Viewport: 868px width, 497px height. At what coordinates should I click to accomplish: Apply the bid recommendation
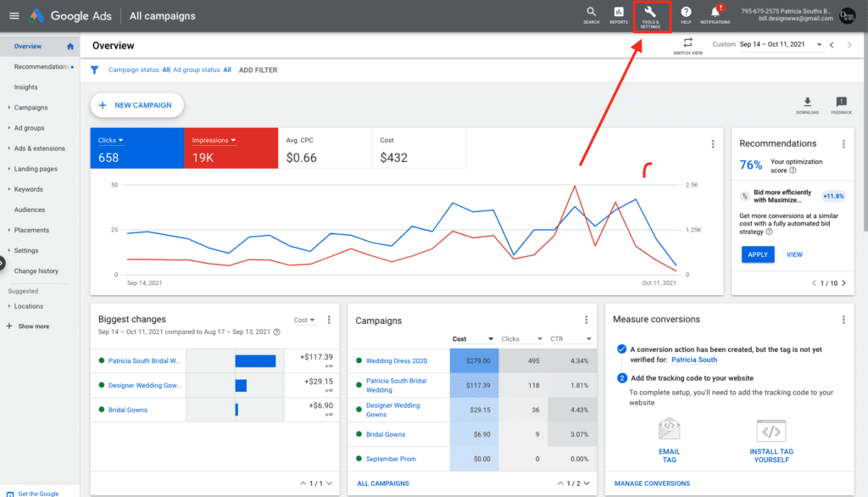(757, 255)
